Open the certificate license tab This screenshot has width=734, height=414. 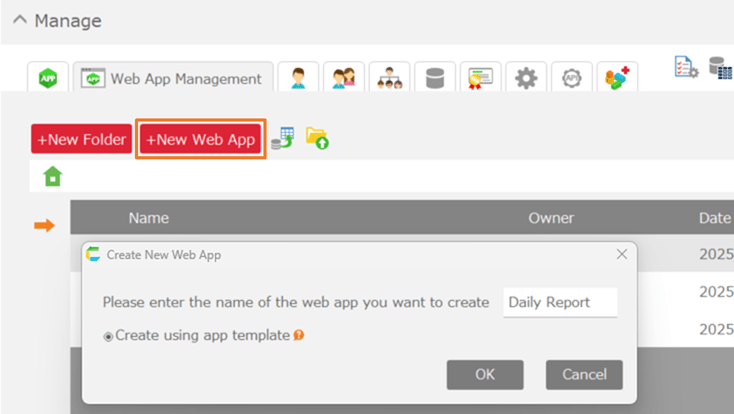point(480,78)
